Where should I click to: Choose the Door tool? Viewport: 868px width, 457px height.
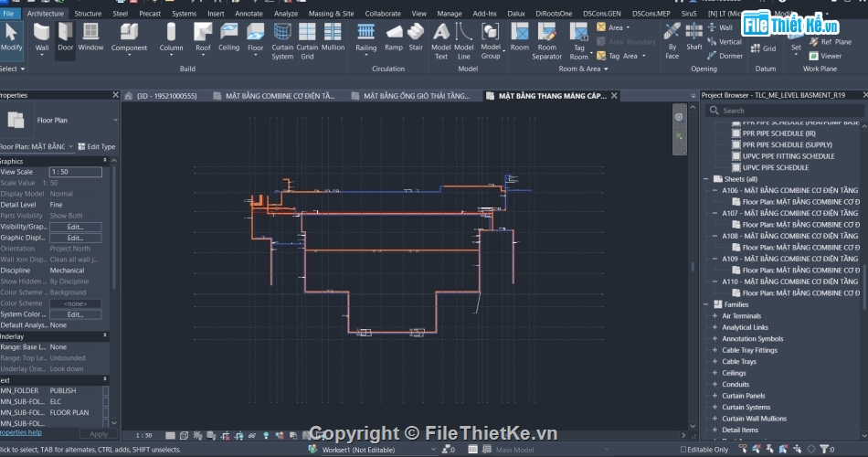[x=65, y=37]
